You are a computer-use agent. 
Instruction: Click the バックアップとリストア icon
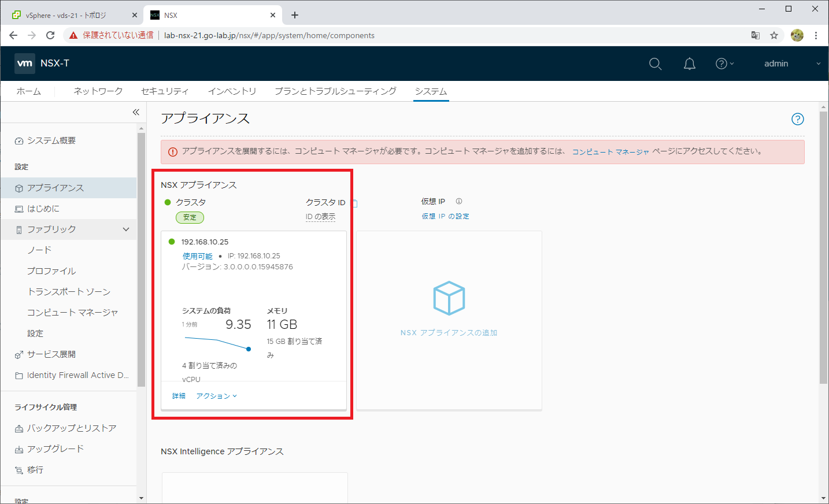[x=19, y=429]
